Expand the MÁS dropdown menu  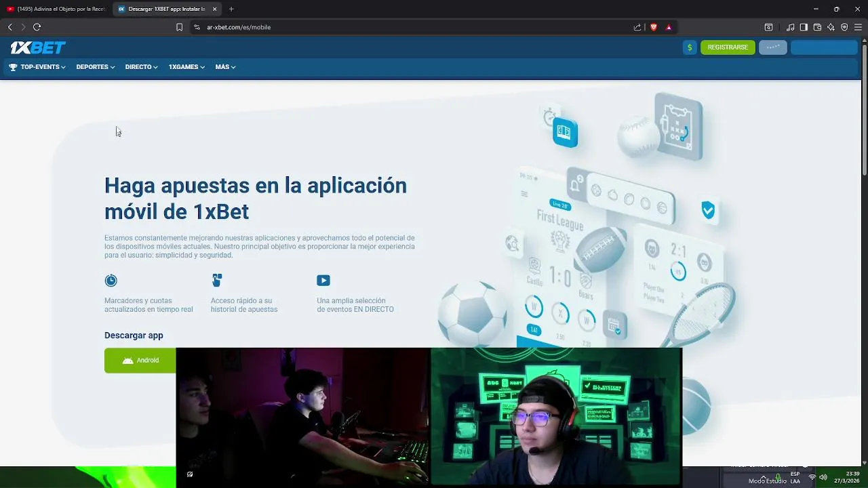225,67
